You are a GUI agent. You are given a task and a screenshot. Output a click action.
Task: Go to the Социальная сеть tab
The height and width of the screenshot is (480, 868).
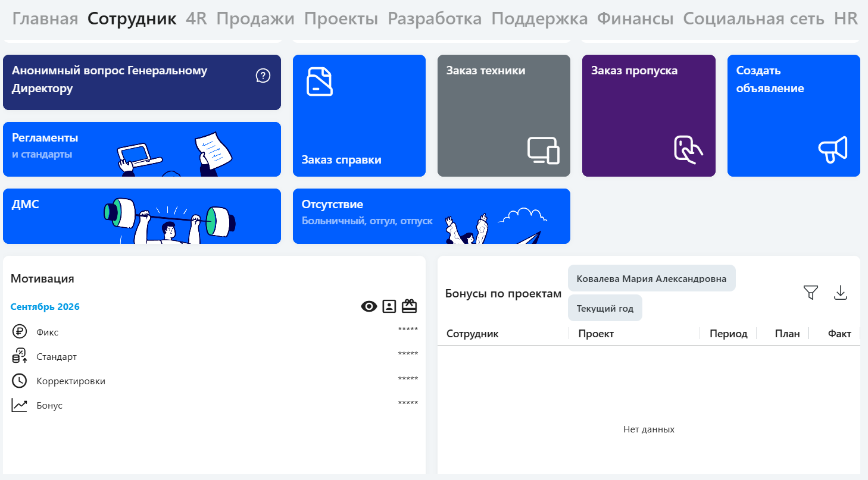[x=754, y=18]
